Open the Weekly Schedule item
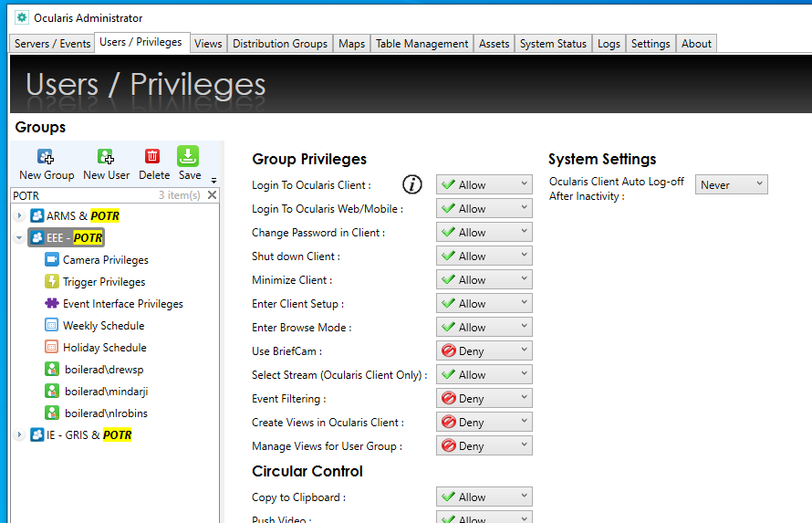The width and height of the screenshot is (812, 523). 103,326
